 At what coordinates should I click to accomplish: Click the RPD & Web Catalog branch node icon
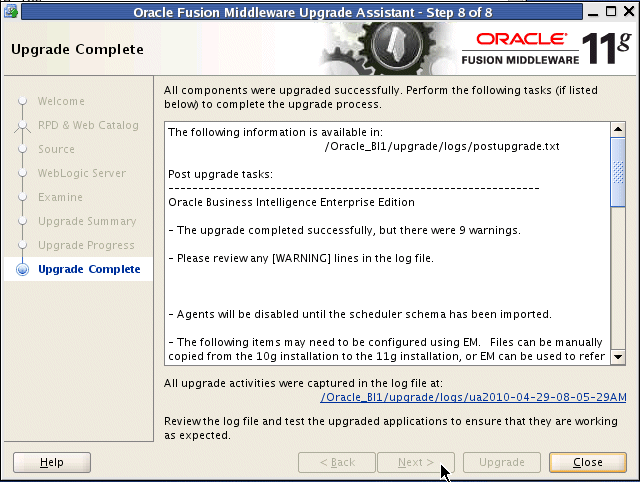[x=22, y=126]
